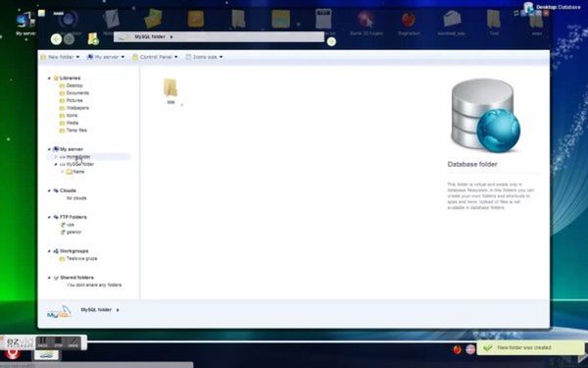Click MySQL folder breadcrumb in bottom bar
Screen dimensions: 588x368
click(96, 310)
